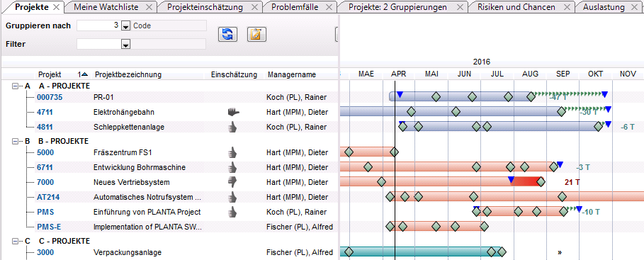Open project link 6711
This screenshot has height=260, width=644.
click(45, 167)
